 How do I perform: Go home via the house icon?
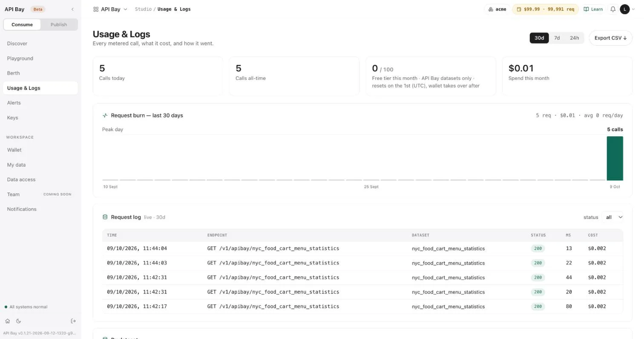7,321
